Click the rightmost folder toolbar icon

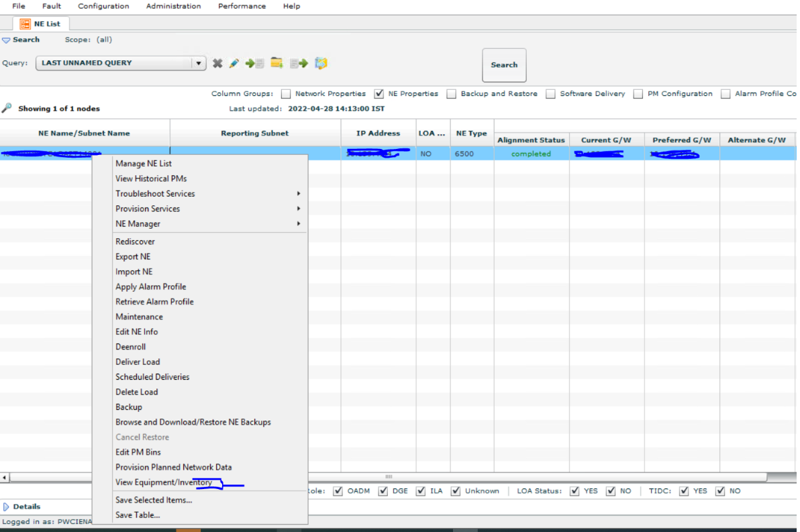click(321, 62)
